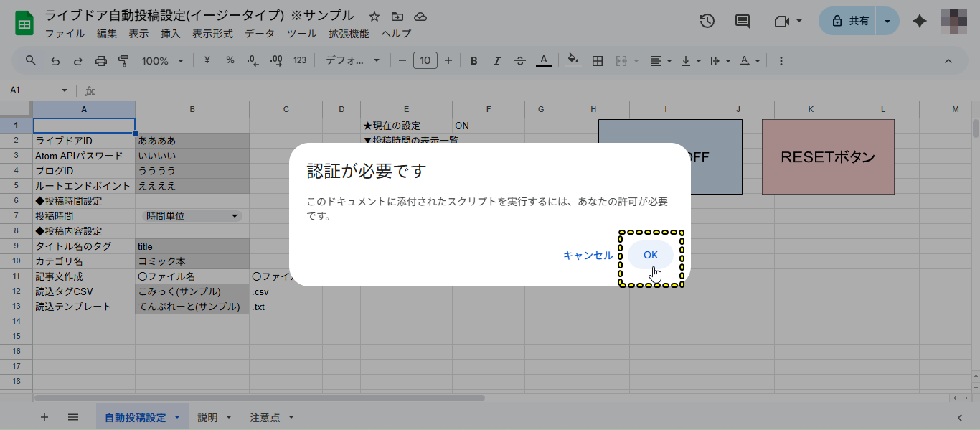
Task: Decrease font size with minus button
Action: [x=402, y=61]
